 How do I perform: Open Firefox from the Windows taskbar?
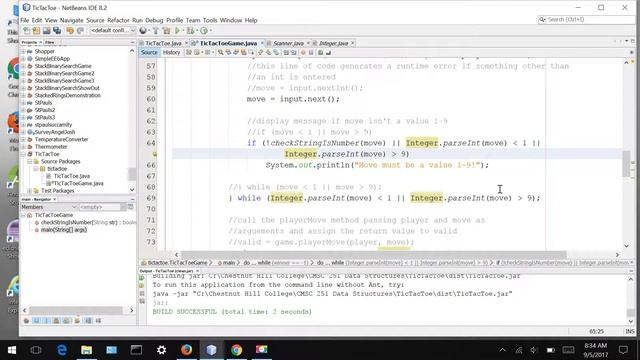(187, 350)
